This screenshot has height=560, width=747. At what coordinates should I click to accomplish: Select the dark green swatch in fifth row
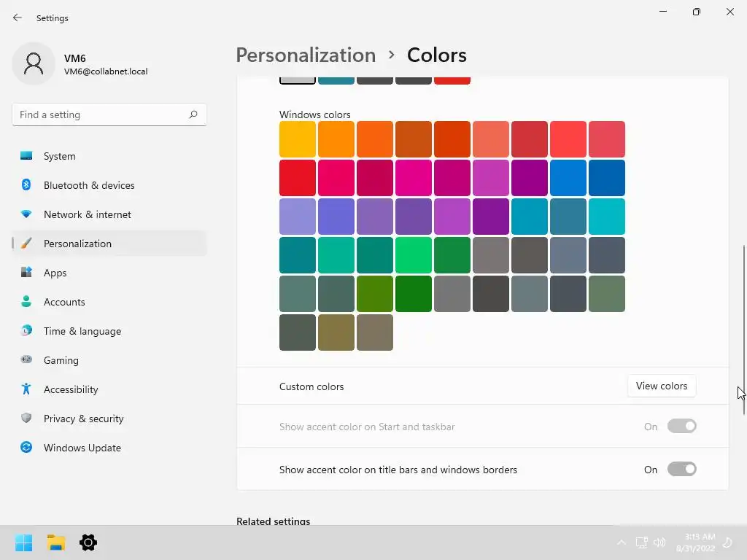coord(414,294)
